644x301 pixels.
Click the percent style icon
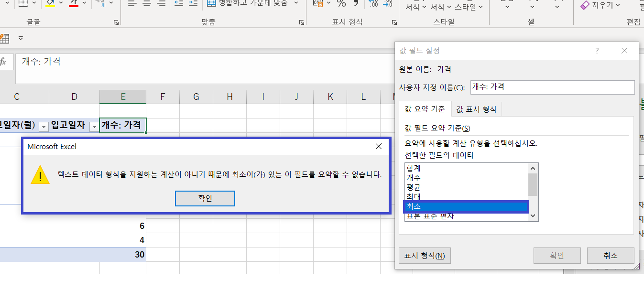(x=341, y=4)
